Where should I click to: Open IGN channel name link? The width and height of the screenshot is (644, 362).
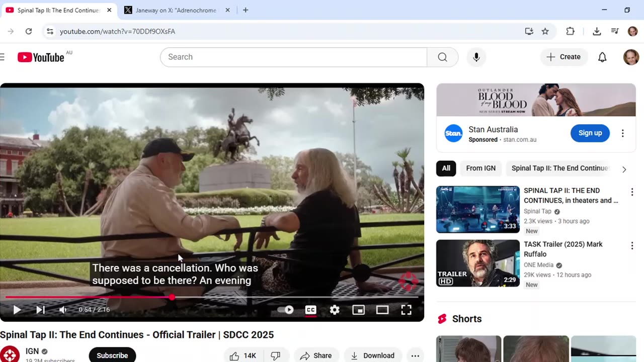pos(32,351)
